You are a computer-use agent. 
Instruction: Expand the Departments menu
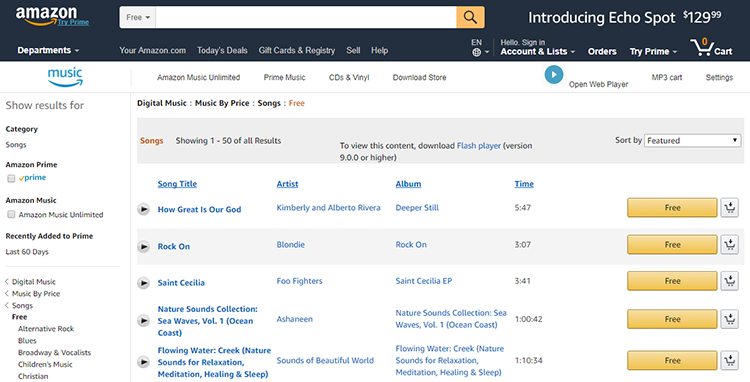pos(48,50)
